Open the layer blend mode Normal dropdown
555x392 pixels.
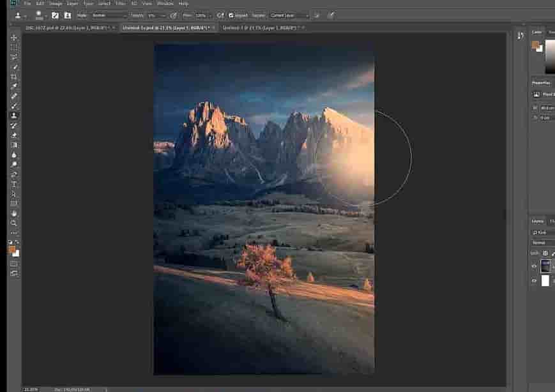(x=543, y=243)
